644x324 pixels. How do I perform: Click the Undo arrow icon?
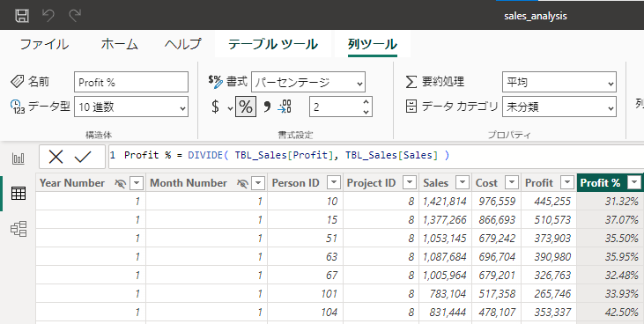tap(48, 16)
